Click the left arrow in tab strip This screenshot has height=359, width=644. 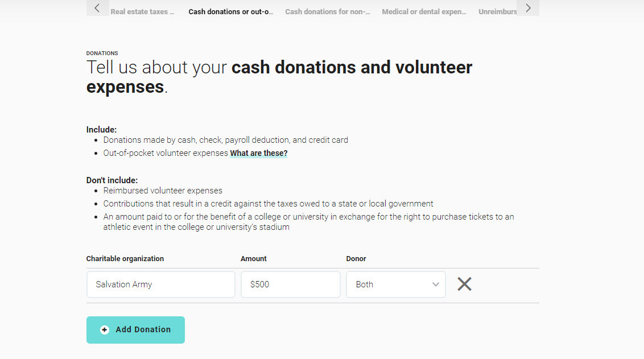[97, 8]
